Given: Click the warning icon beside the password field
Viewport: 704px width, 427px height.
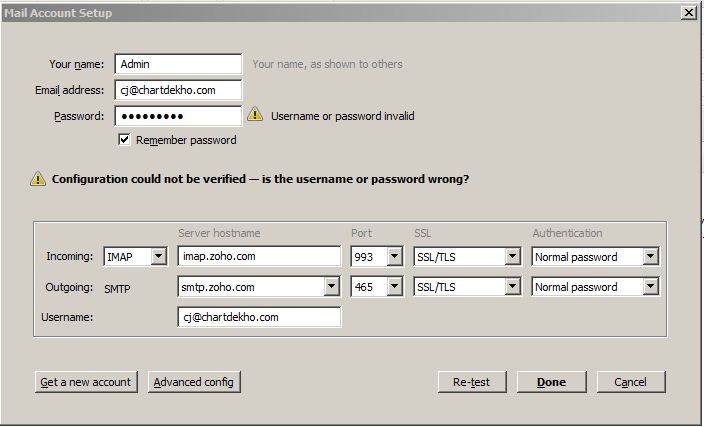Looking at the screenshot, I should [x=255, y=115].
